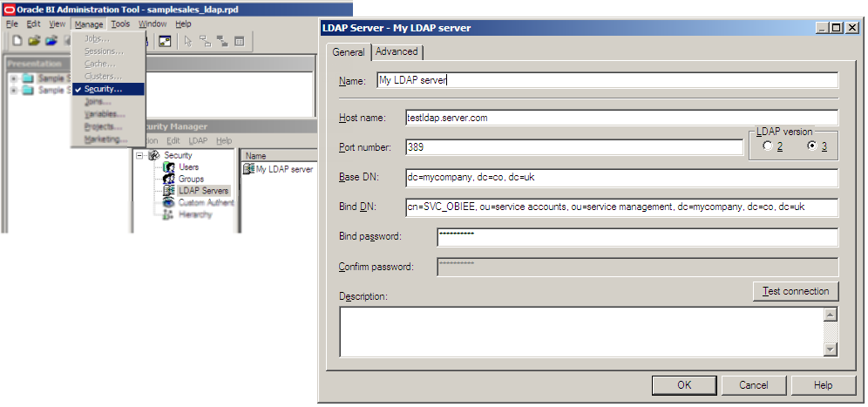
Task: Select the LDAP Servers node icon
Action: tap(168, 190)
